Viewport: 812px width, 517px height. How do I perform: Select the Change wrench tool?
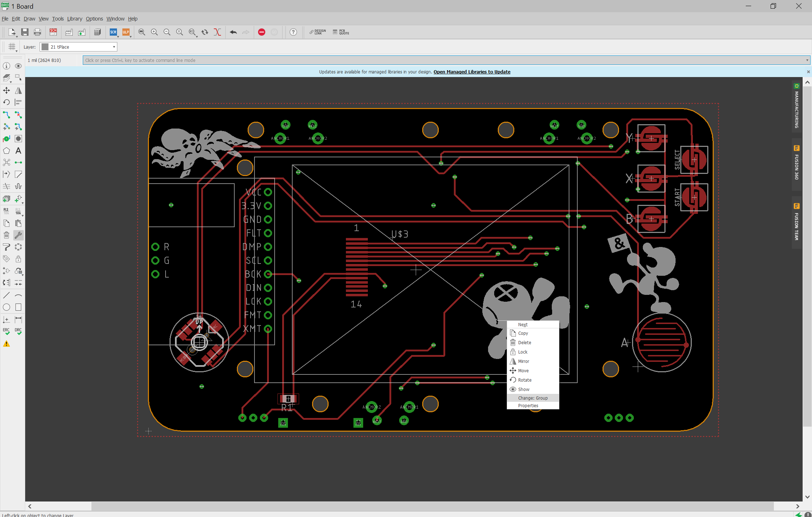[18, 235]
